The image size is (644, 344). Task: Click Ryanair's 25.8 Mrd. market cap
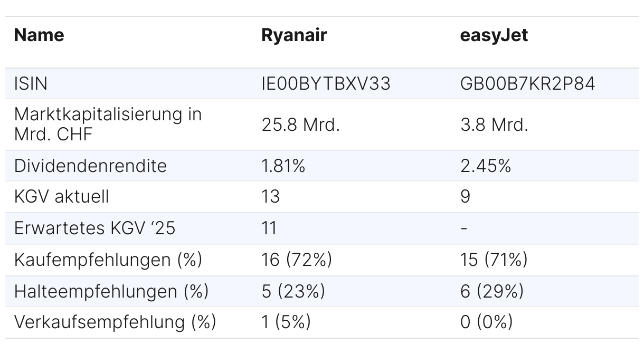301,125
